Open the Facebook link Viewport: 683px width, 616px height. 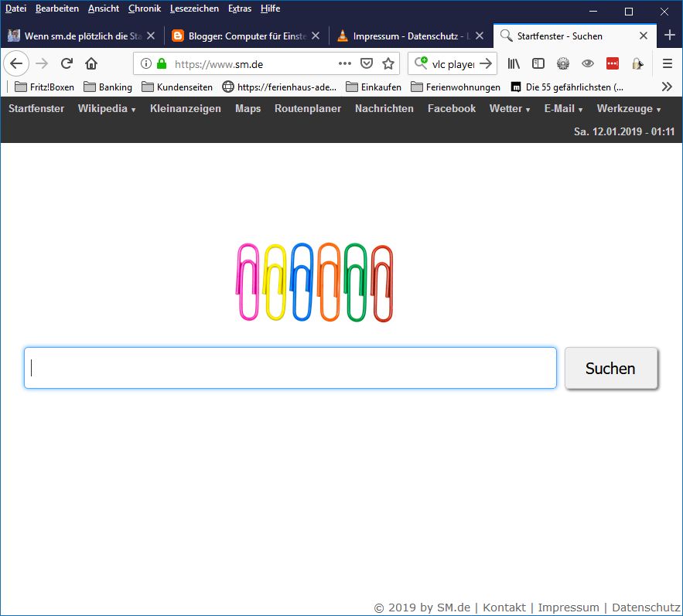point(451,108)
